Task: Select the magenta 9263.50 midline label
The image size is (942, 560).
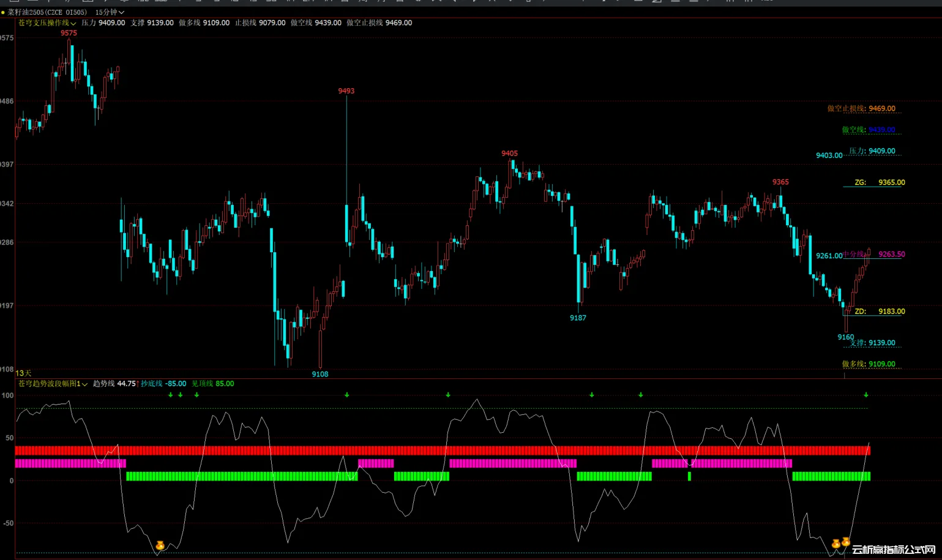Action: [891, 254]
